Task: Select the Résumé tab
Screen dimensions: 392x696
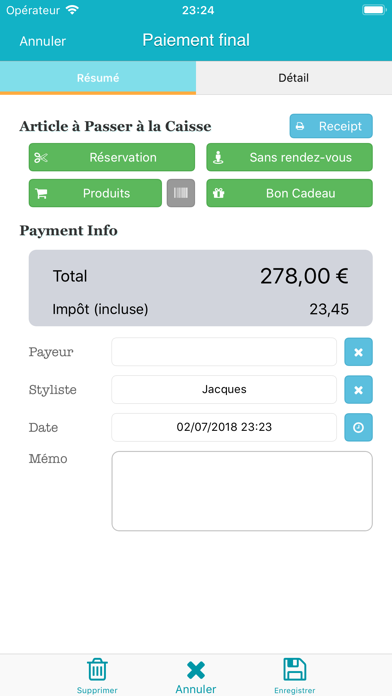Action: [x=98, y=78]
